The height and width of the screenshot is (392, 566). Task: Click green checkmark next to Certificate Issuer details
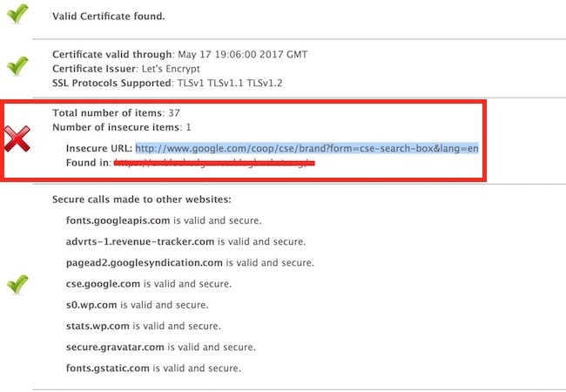click(x=17, y=65)
